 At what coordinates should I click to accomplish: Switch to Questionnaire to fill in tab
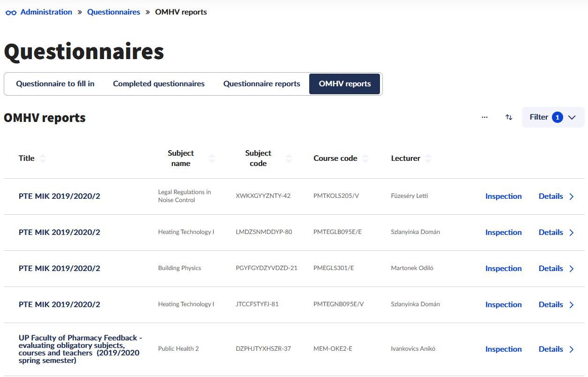point(55,84)
